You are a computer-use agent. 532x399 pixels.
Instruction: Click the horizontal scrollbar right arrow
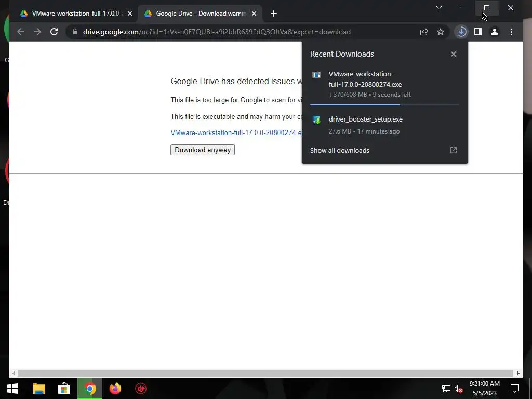point(518,373)
